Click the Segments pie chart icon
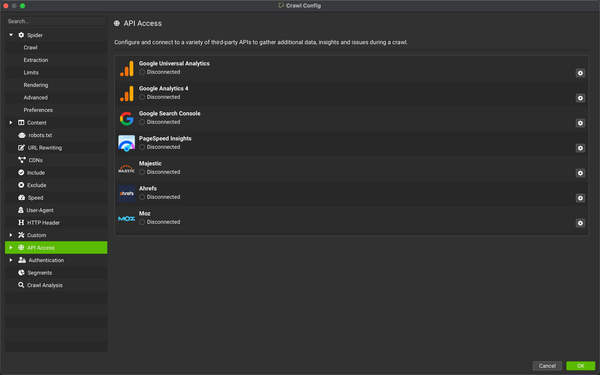The height and width of the screenshot is (375, 600). (x=21, y=272)
